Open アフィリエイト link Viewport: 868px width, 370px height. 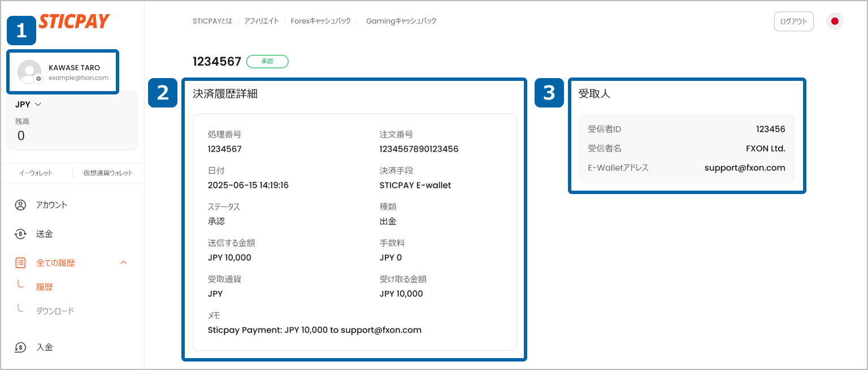click(x=262, y=21)
